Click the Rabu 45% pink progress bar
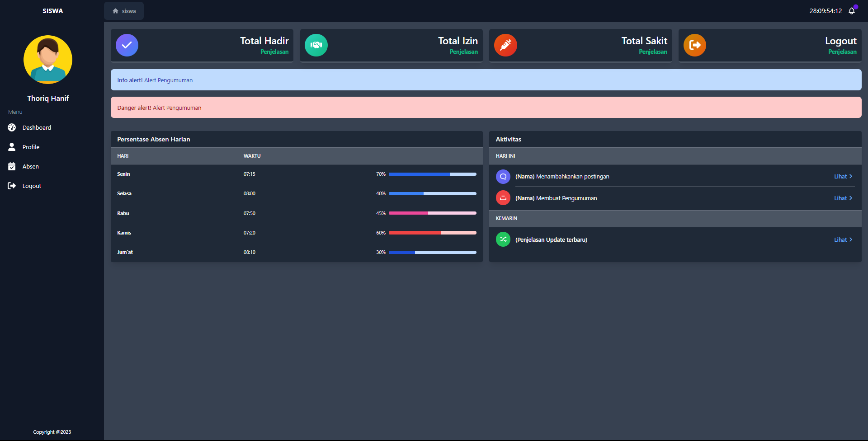868x441 pixels. [432, 213]
